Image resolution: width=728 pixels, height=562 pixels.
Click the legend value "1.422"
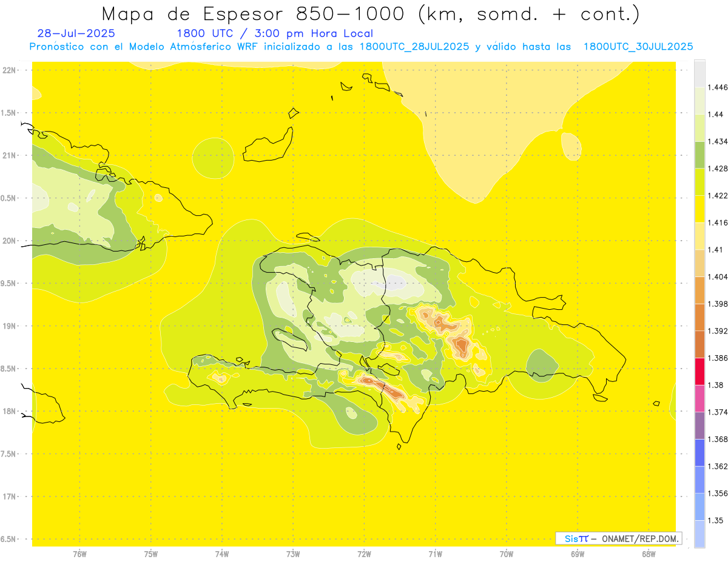click(719, 195)
